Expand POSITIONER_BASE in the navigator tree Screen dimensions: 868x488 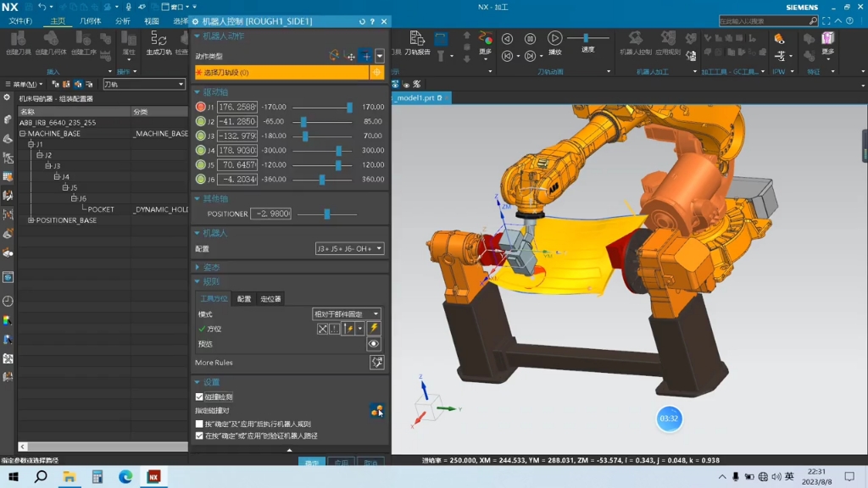point(31,220)
